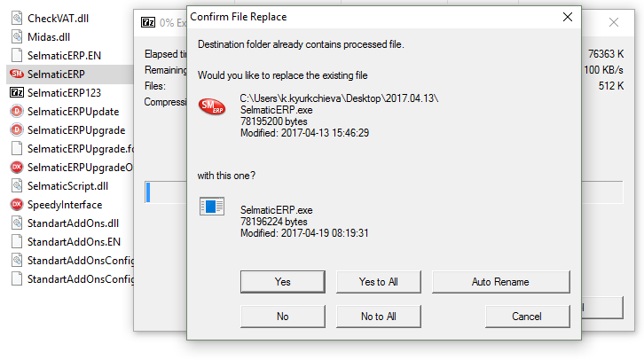The width and height of the screenshot is (644, 360).
Task: Close the Confirm File Replace dialog
Action: tap(568, 17)
